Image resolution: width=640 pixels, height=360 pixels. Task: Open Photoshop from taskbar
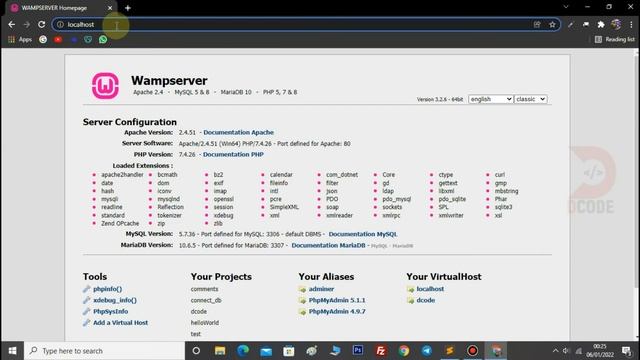(358, 351)
